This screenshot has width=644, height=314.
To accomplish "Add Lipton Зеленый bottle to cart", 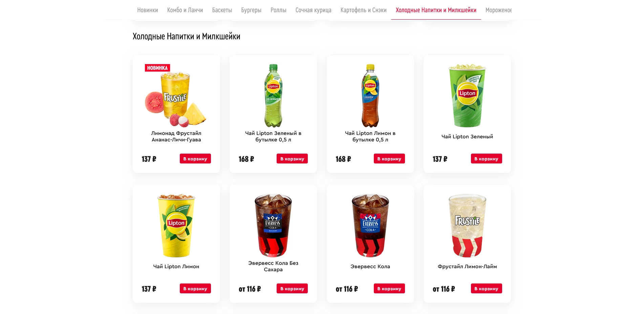I will tap(292, 159).
